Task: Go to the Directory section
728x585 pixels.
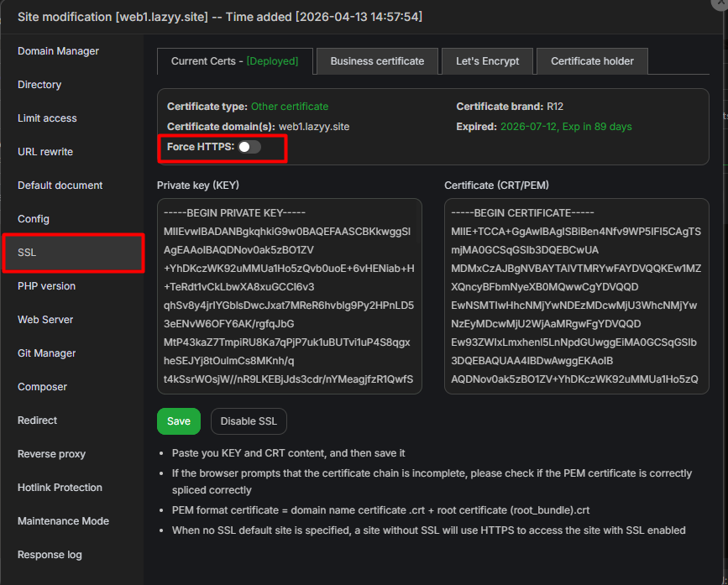Action: pos(39,85)
